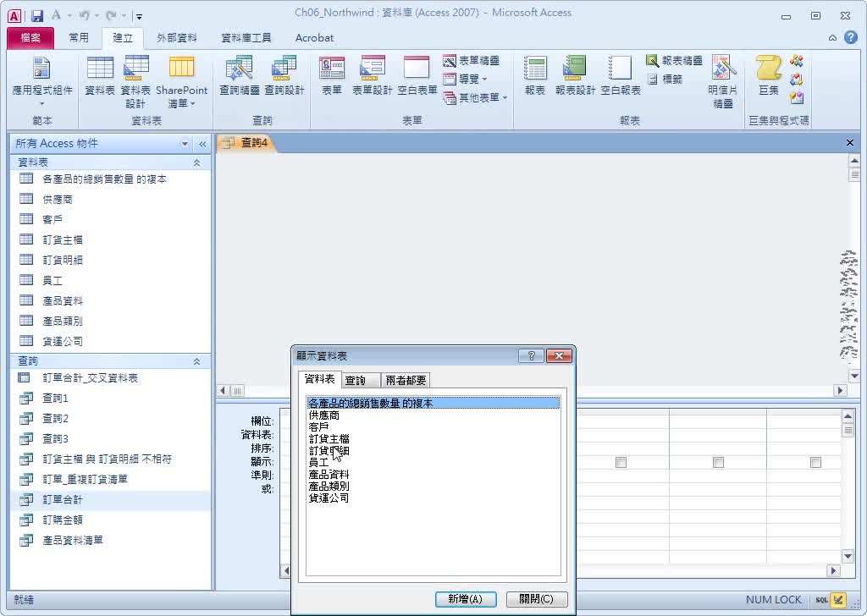
Task: Close the 查詢4 document tab with X
Action: coord(850,142)
